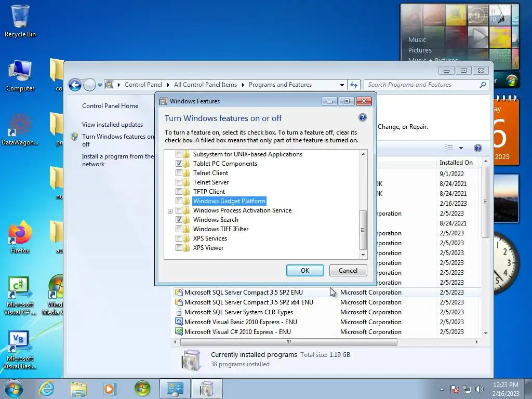Check the Subsystem for UNIX-based Applications box
The image size is (532, 399).
point(179,154)
